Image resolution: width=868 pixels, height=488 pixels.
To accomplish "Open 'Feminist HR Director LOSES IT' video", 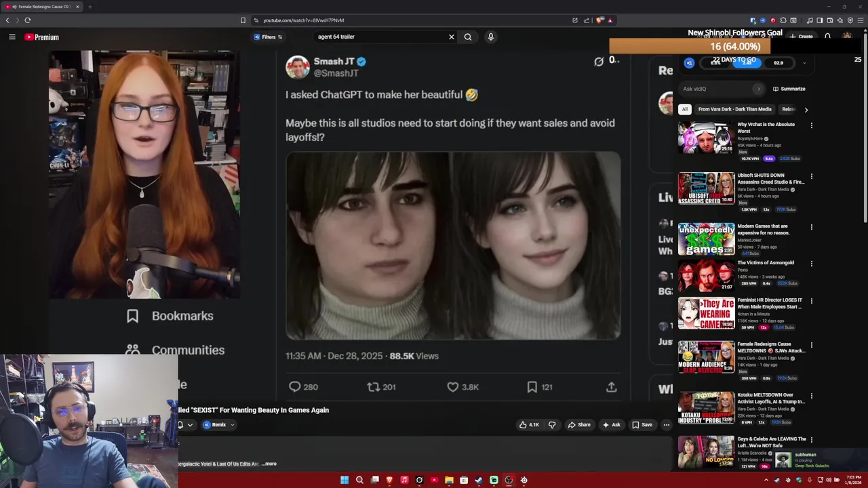I will point(770,303).
